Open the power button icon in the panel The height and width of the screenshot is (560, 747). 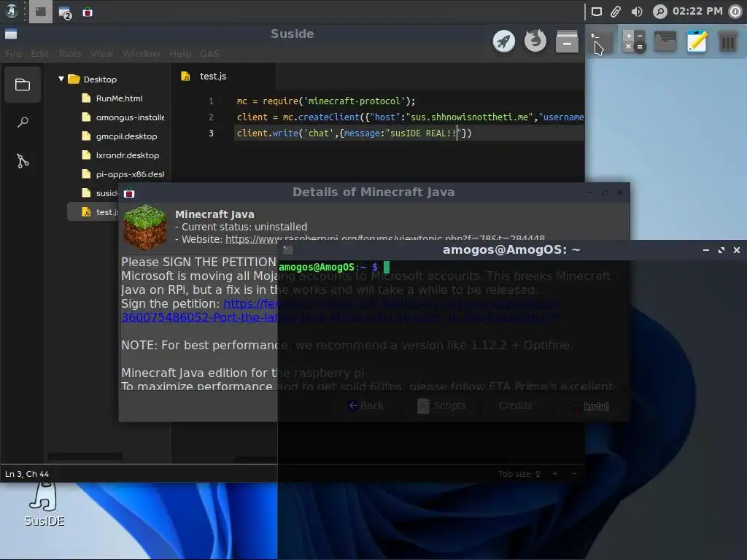735,12
